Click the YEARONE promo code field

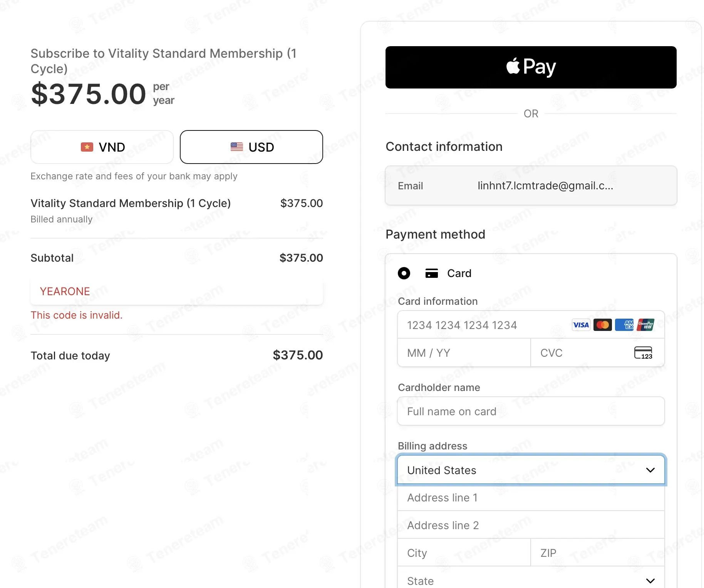tap(177, 291)
